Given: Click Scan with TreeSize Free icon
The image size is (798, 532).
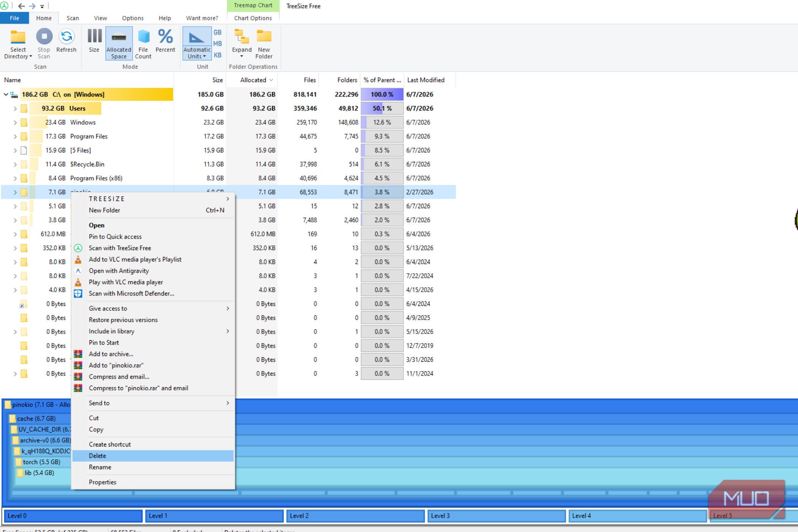Looking at the screenshot, I should pyautogui.click(x=78, y=248).
